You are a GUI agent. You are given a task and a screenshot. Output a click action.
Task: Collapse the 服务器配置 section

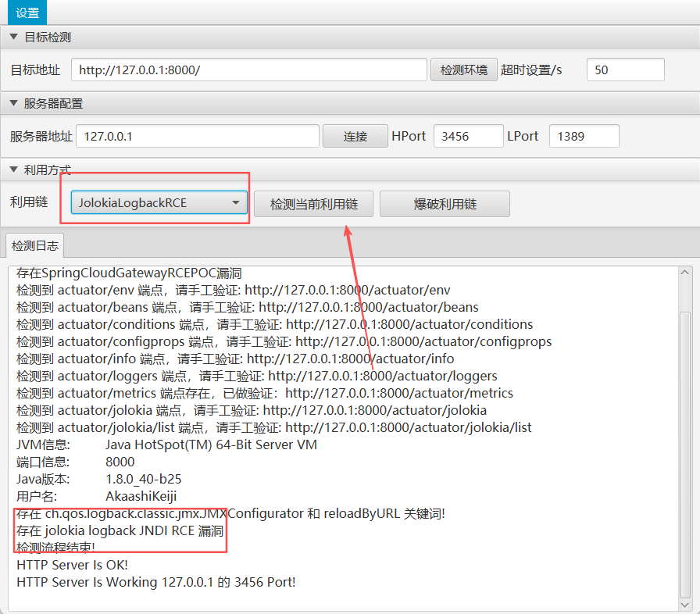pyautogui.click(x=14, y=104)
